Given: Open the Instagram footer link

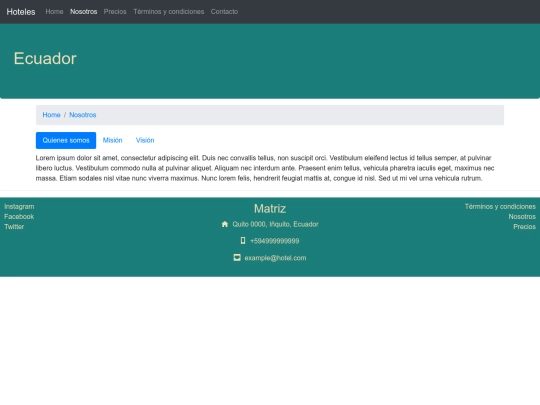Looking at the screenshot, I should [x=19, y=207].
